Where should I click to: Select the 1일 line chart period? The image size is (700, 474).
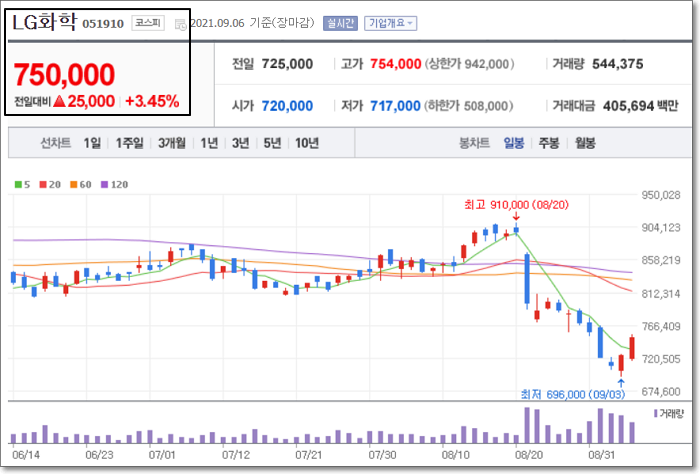pyautogui.click(x=92, y=143)
